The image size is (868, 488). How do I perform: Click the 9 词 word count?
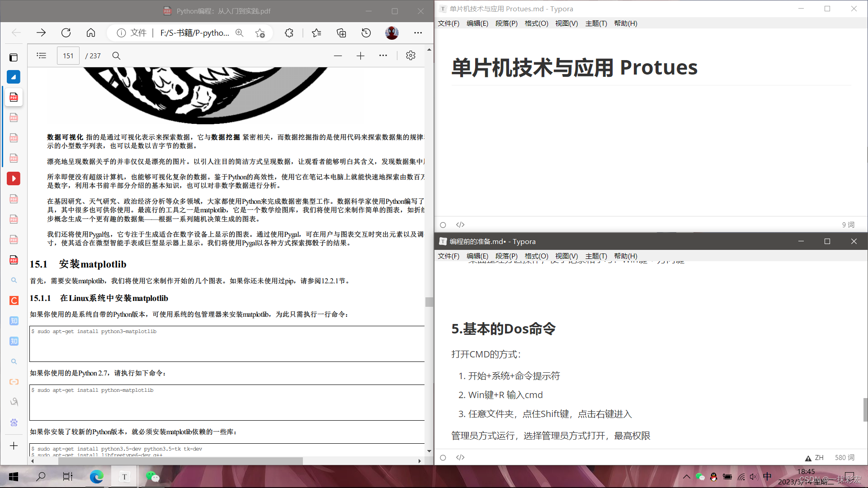(x=848, y=225)
